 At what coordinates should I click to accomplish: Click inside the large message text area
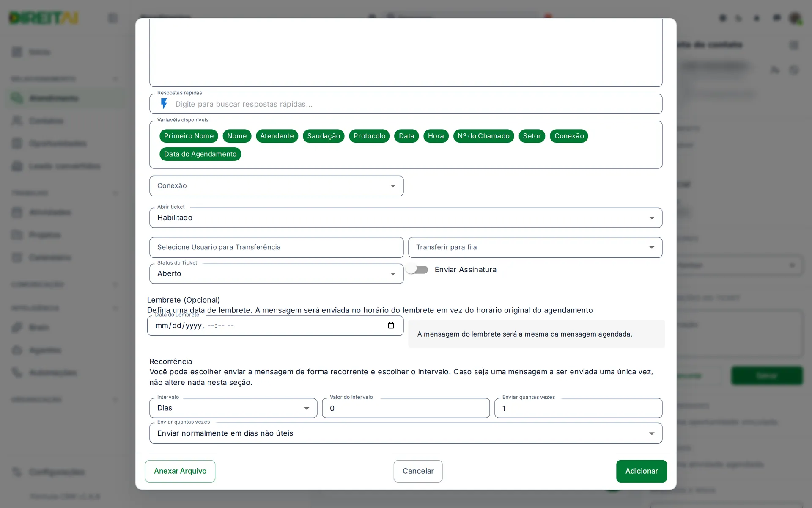(406, 52)
